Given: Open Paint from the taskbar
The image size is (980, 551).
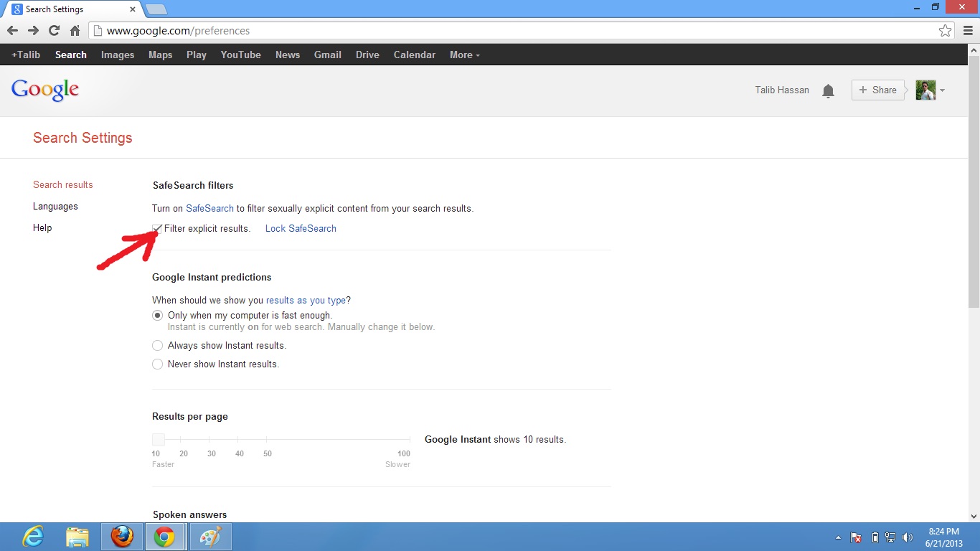Looking at the screenshot, I should point(210,537).
